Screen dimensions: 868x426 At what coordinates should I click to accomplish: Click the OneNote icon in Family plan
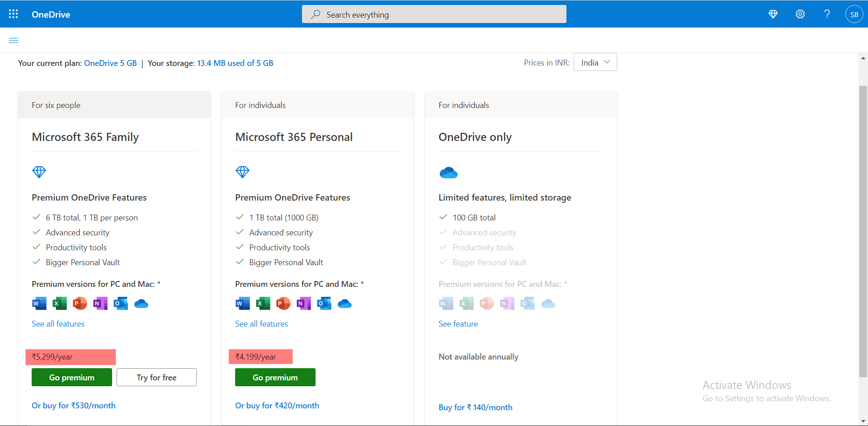click(x=100, y=304)
